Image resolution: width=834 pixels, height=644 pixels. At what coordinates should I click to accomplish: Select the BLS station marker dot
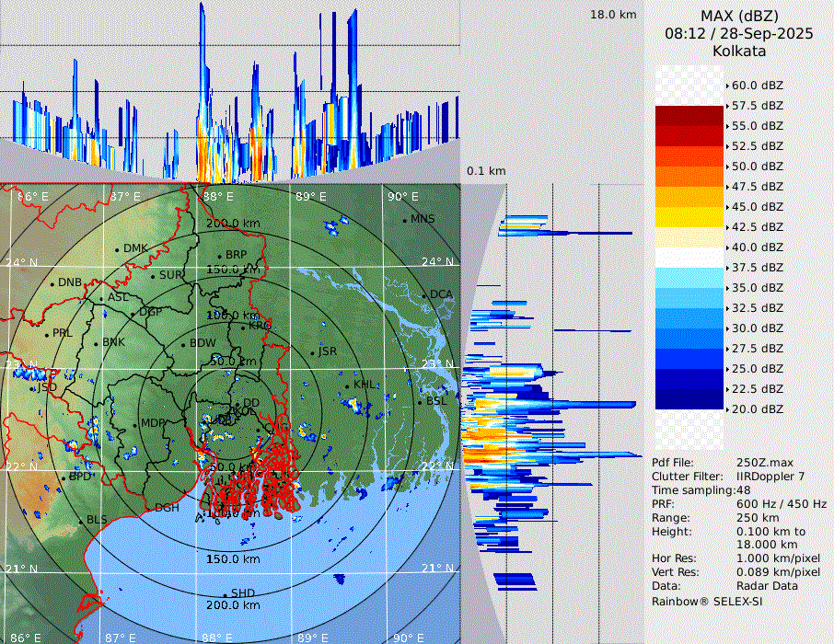80,521
